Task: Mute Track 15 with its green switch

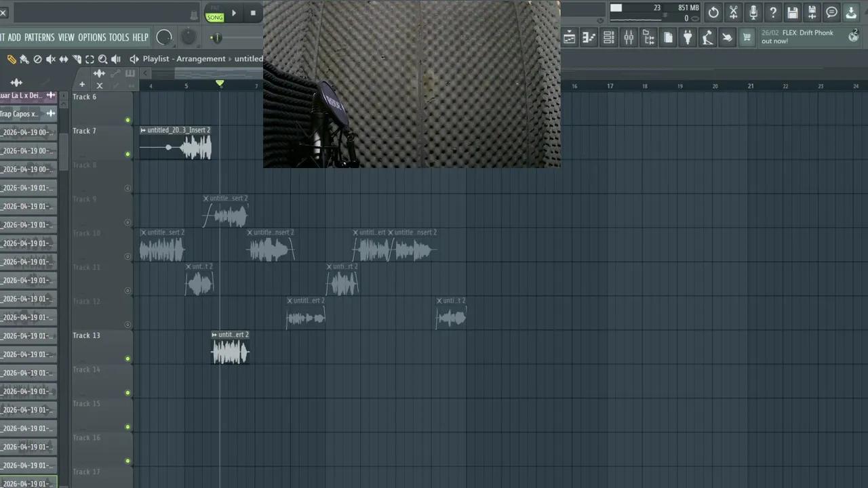Action: pos(127,427)
